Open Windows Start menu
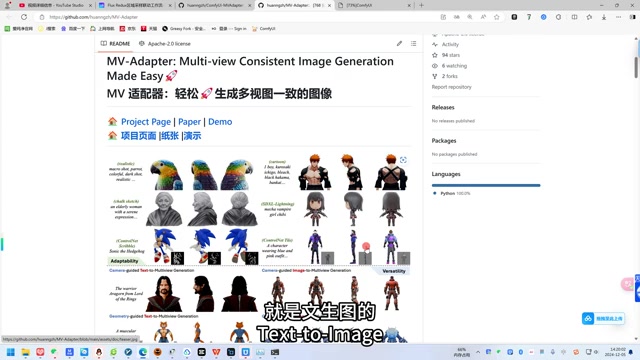This screenshot has height=360, width=640. pyautogui.click(x=11, y=352)
